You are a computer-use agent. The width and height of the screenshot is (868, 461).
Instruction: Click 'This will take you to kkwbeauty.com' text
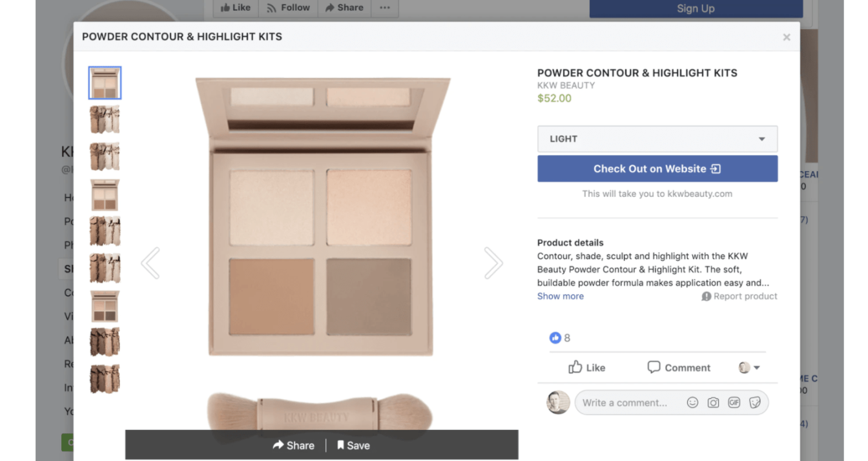657,194
